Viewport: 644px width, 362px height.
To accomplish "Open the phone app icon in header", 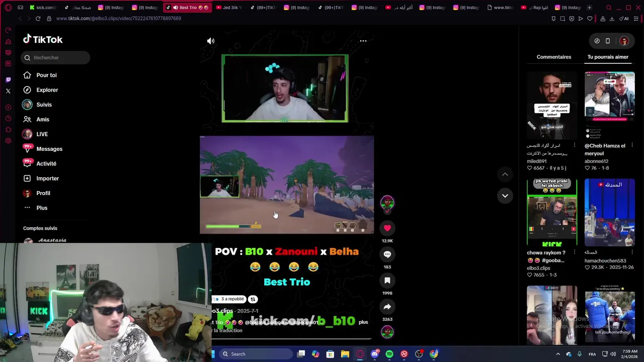I will (607, 41).
